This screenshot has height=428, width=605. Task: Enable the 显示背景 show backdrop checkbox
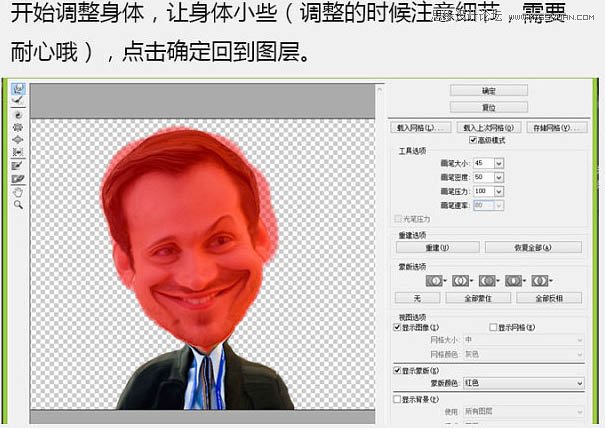[397, 399]
